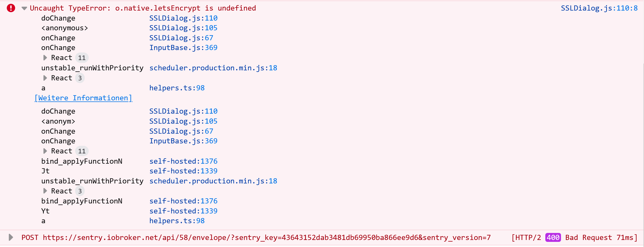Open self-hosted:1339 for Jt frame
644x247 pixels.
click(184, 171)
